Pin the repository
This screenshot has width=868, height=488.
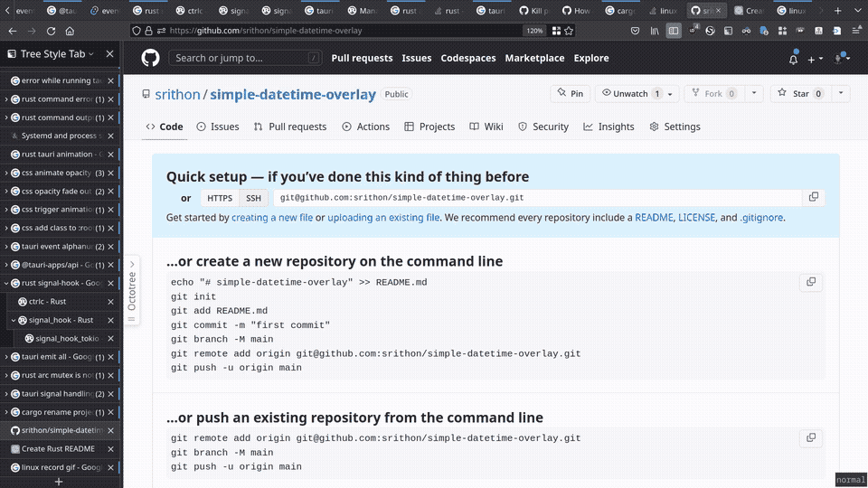click(x=571, y=93)
